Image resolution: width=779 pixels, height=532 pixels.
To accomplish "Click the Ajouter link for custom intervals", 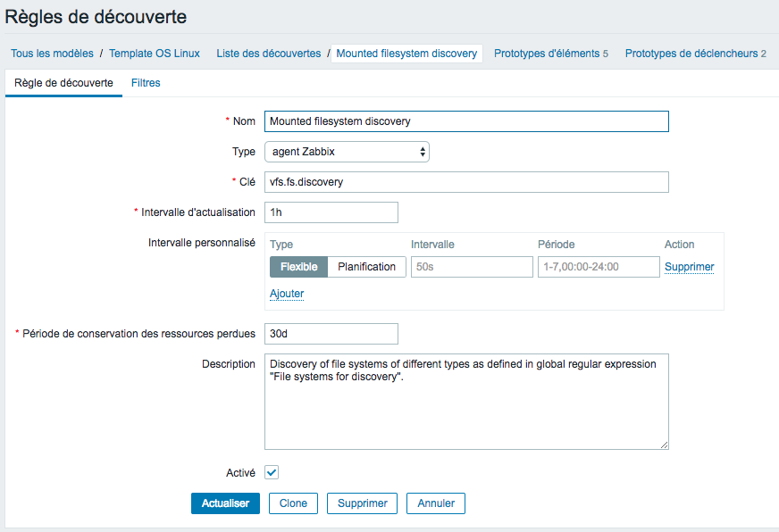I will click(287, 294).
